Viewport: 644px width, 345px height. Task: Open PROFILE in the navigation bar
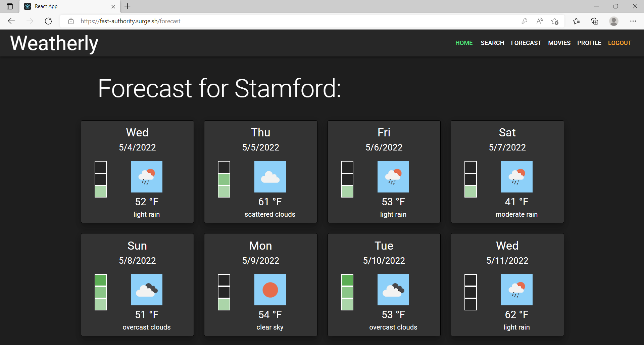pyautogui.click(x=589, y=43)
